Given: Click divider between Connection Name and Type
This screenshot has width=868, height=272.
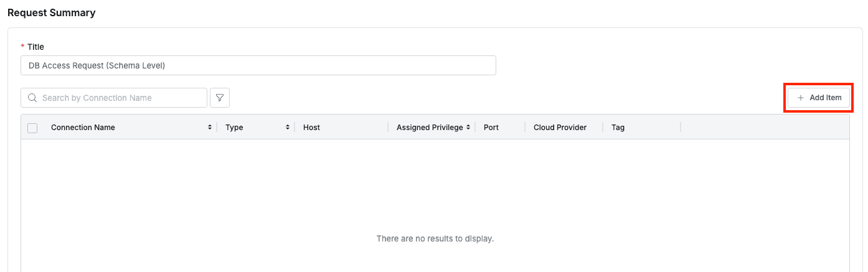Looking at the screenshot, I should [x=217, y=127].
